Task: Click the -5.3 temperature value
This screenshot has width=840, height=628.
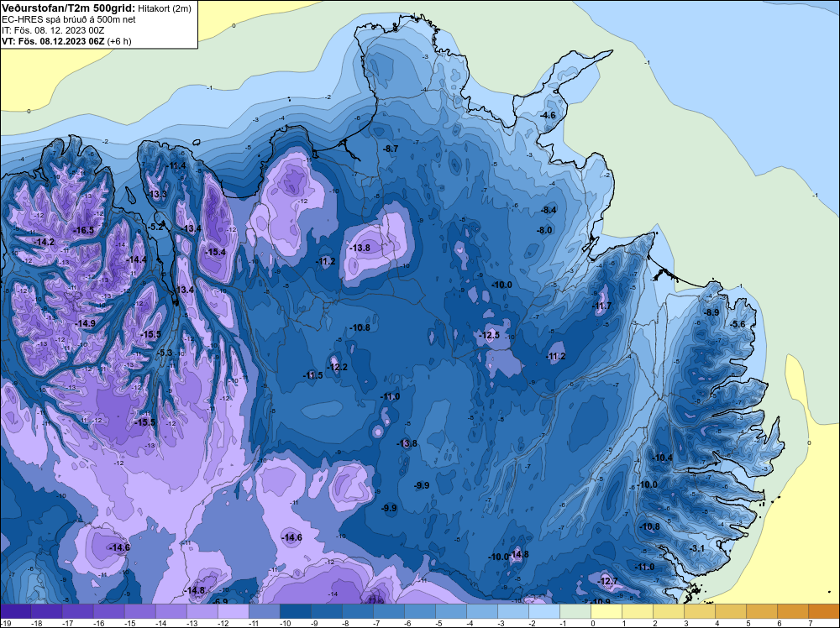Action: (x=165, y=353)
